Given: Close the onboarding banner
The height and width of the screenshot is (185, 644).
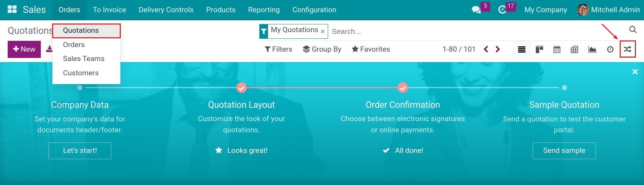Looking at the screenshot, I should click(635, 72).
